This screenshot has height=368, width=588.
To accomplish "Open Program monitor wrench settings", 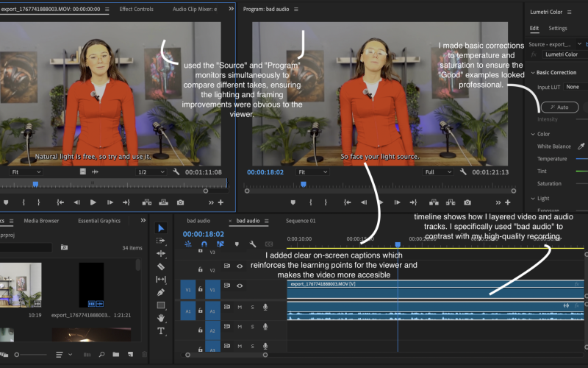I will (x=462, y=172).
